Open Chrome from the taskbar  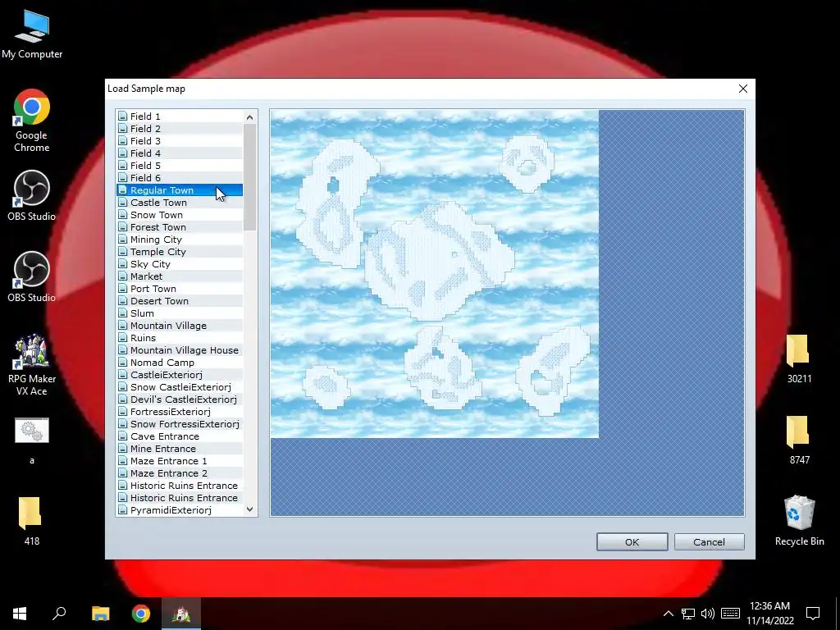click(141, 614)
